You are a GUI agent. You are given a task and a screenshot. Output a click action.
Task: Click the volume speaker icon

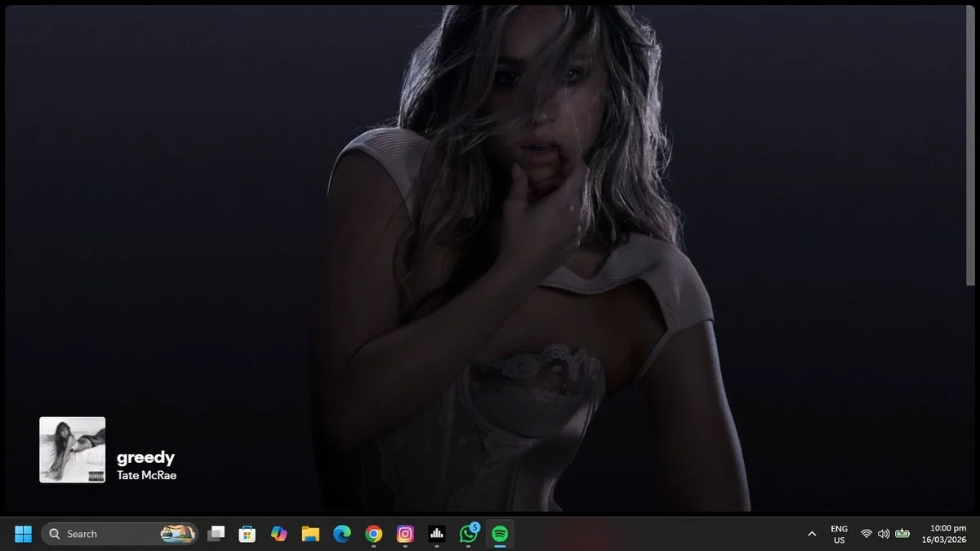[x=884, y=534]
